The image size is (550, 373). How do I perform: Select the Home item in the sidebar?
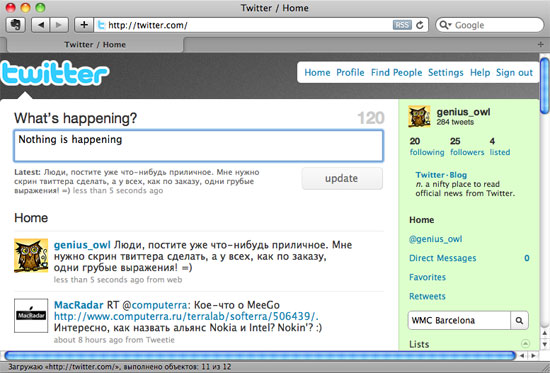coord(422,220)
